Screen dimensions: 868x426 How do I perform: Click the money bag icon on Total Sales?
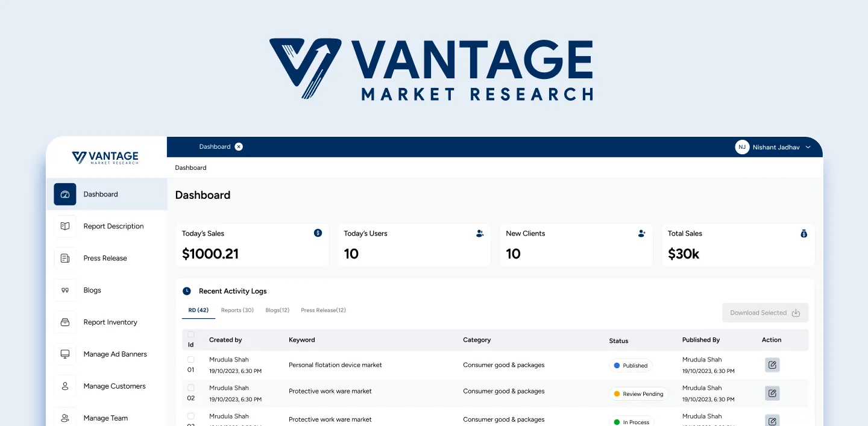point(804,233)
